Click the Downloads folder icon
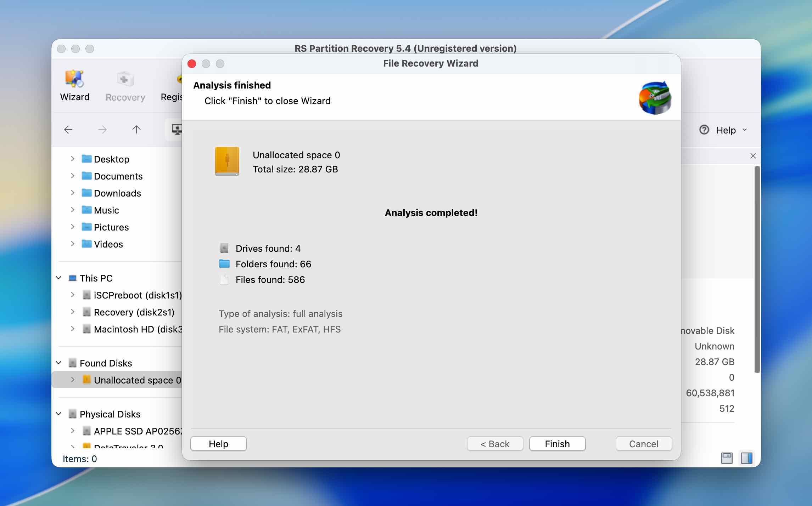 (x=86, y=193)
